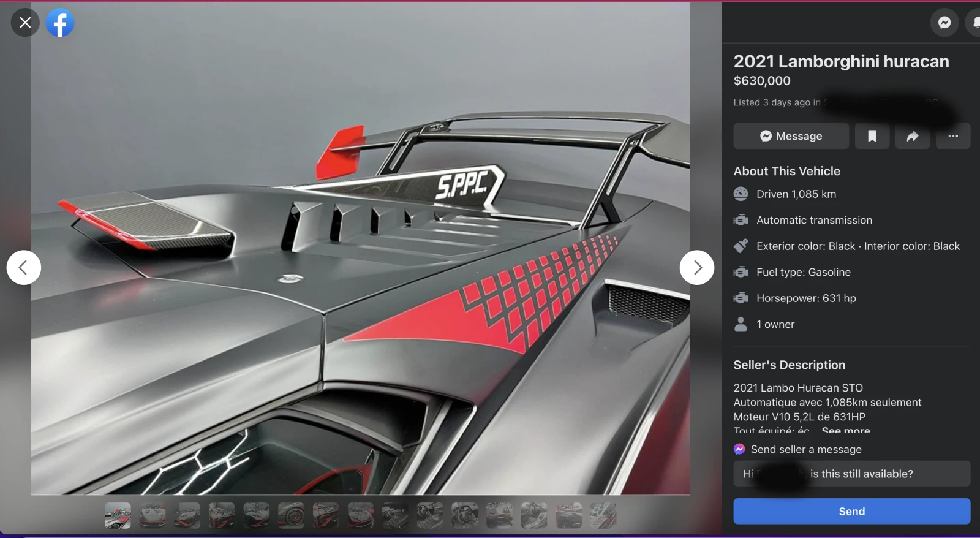Expand description with See more
The width and height of the screenshot is (980, 538).
[845, 430]
